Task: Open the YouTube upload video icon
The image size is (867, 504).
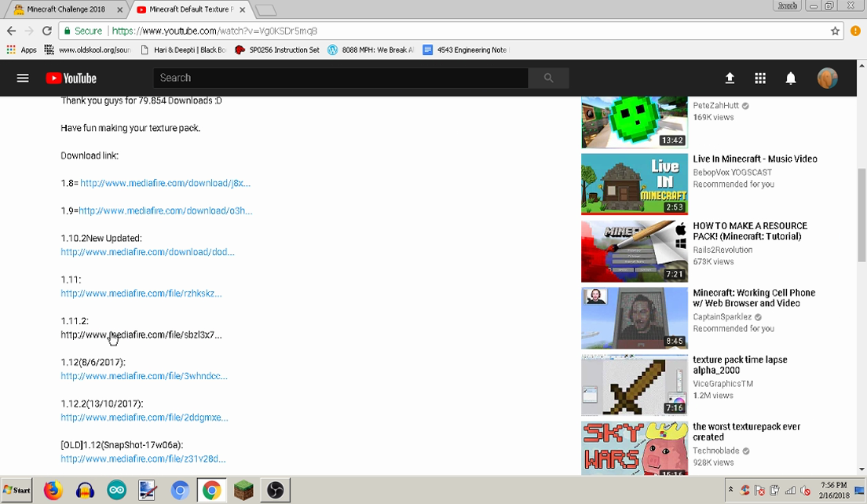Action: click(x=730, y=79)
